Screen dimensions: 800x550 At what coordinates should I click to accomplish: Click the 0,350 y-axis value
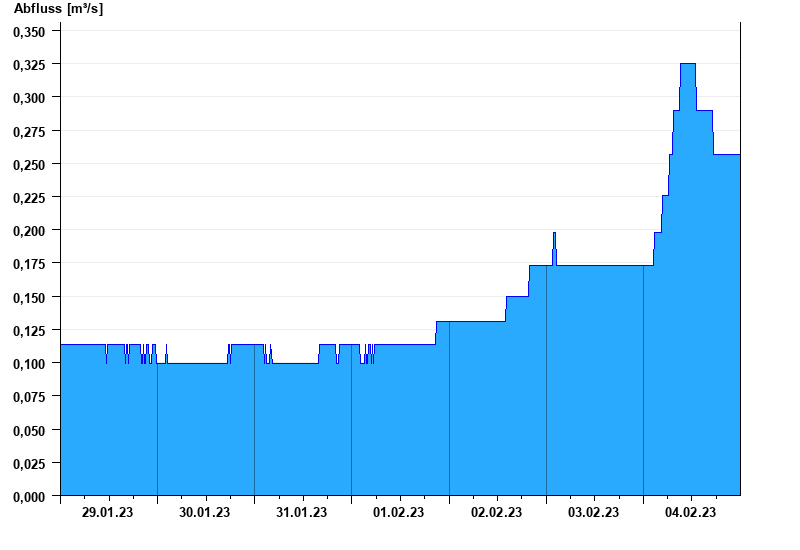tap(29, 31)
